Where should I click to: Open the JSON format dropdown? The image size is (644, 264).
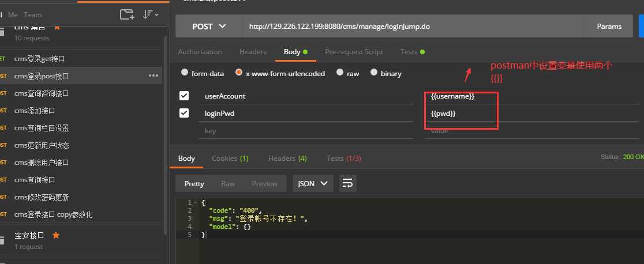tap(313, 183)
